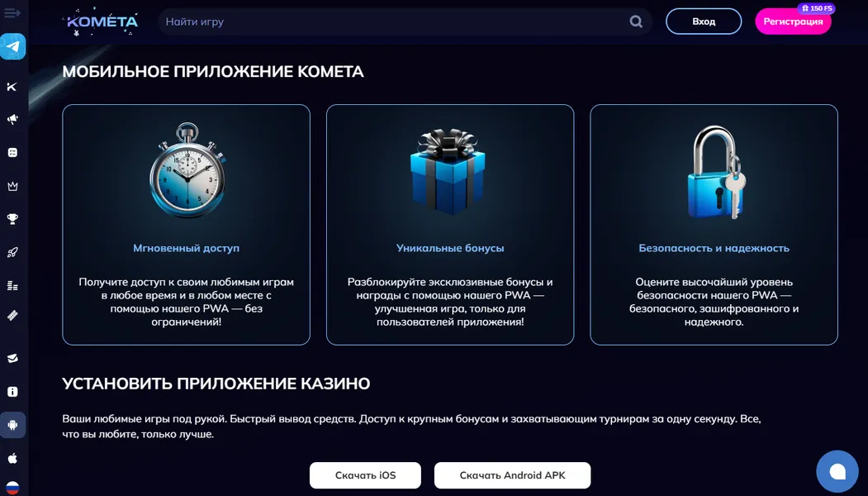Click the Вход button
This screenshot has width=868, height=496.
(x=704, y=21)
